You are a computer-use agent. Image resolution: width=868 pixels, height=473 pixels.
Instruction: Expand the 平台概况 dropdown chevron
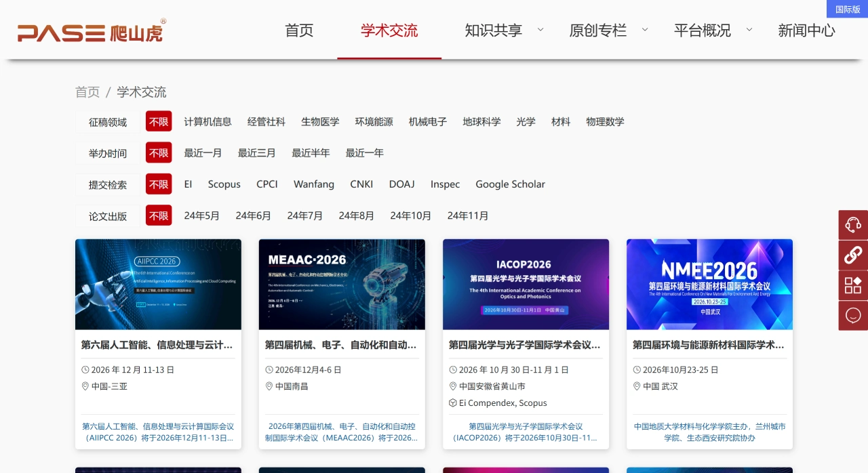point(749,29)
